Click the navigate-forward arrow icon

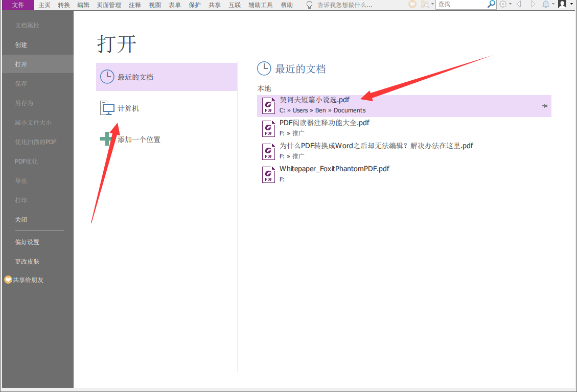533,4
